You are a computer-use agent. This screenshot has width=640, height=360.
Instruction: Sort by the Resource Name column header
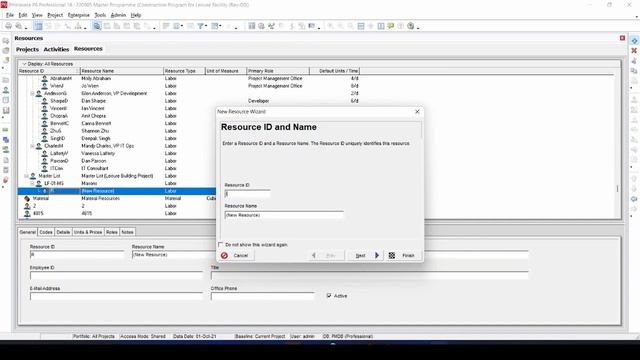(121, 71)
